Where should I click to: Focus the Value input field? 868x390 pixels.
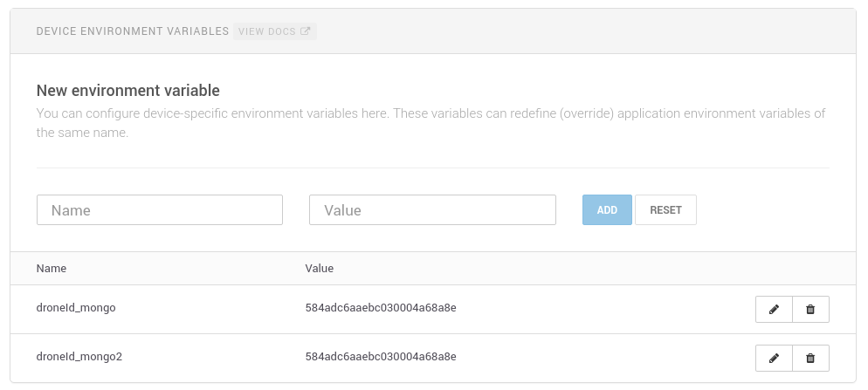432,210
